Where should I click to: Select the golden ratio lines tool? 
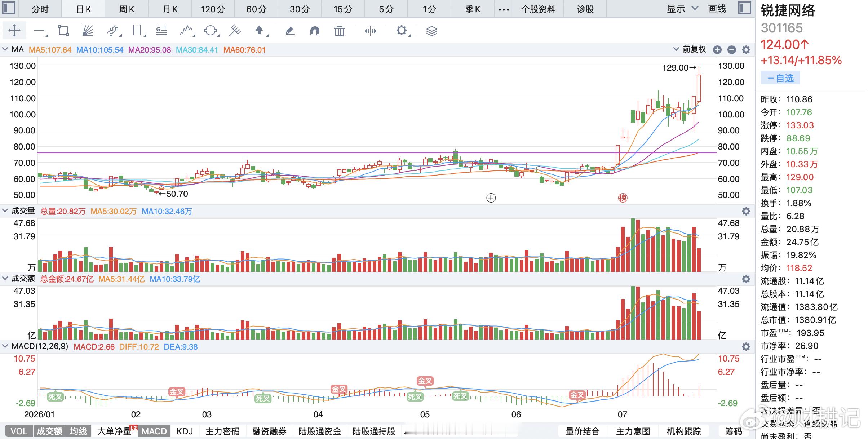[x=161, y=31]
